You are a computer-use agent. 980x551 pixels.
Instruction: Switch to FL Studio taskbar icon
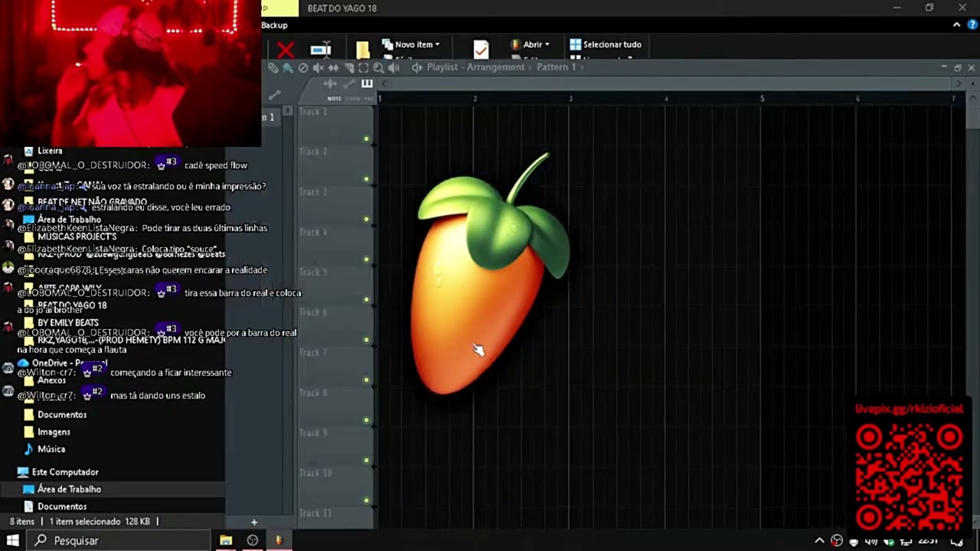tap(279, 540)
